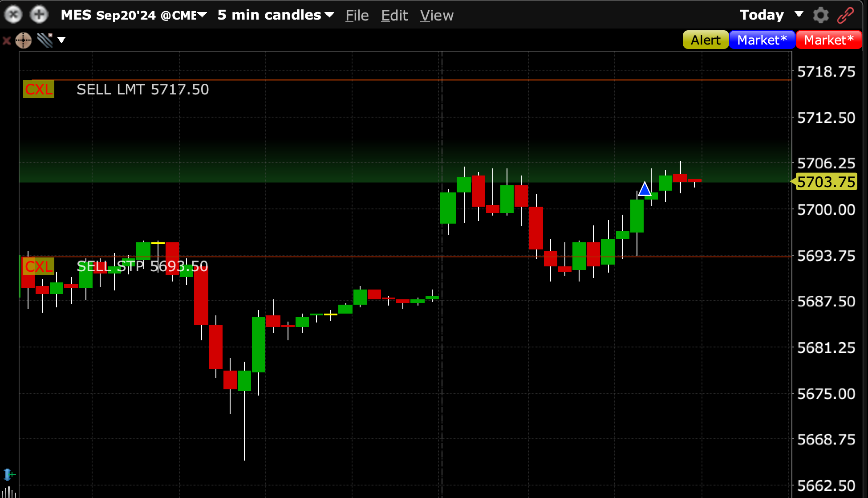Image resolution: width=868 pixels, height=498 pixels.
Task: Open chart settings with the gear icon
Action: [820, 15]
